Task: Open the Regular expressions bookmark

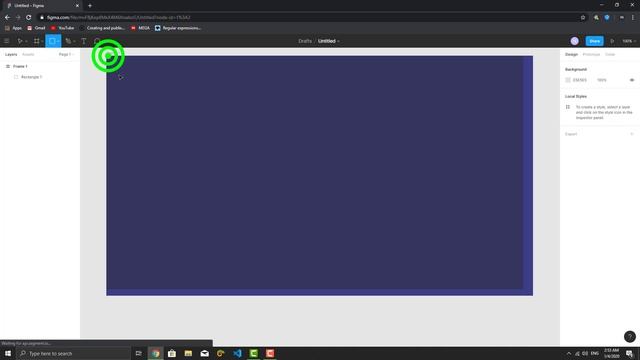Action: click(178, 28)
